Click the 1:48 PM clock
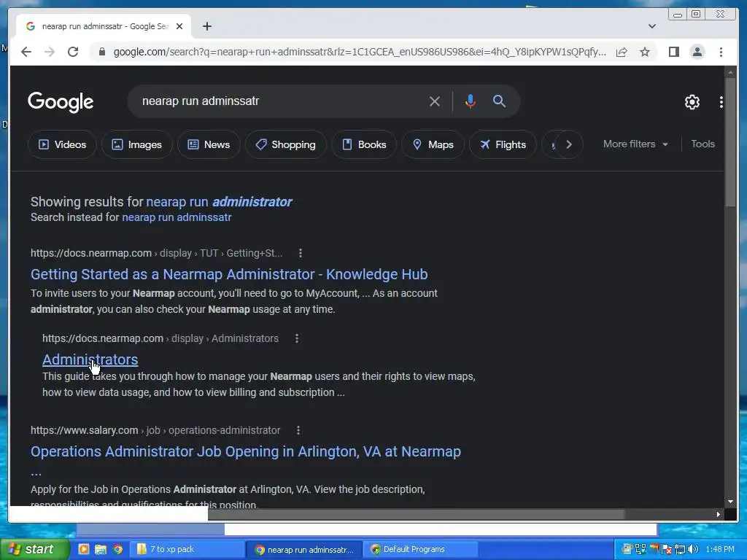Viewport: 747px width, 560px height. pyautogui.click(x=720, y=550)
